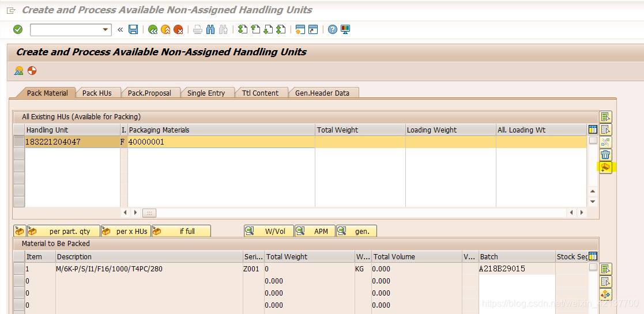Click the Total Volume column header

click(x=417, y=256)
